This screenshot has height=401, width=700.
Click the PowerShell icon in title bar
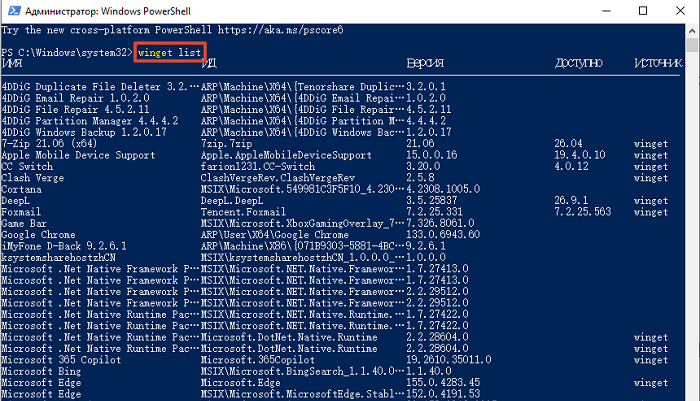pos(14,11)
